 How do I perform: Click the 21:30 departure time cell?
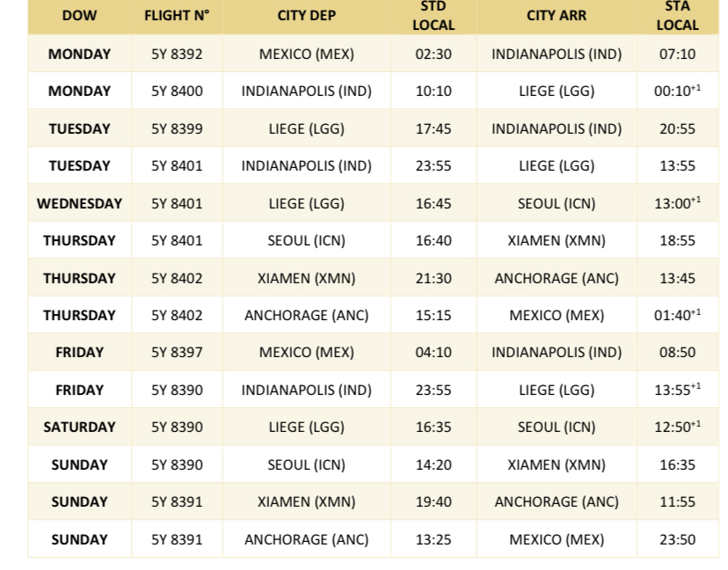(433, 278)
